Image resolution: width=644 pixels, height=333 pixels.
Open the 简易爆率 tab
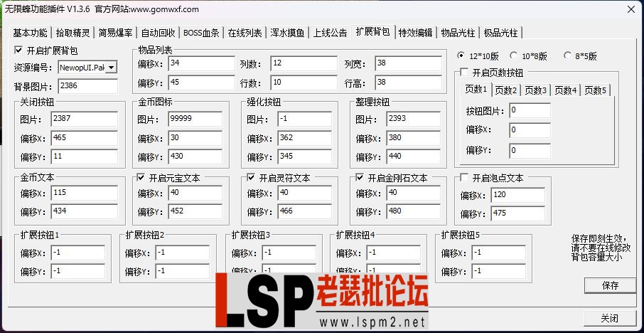(x=115, y=33)
